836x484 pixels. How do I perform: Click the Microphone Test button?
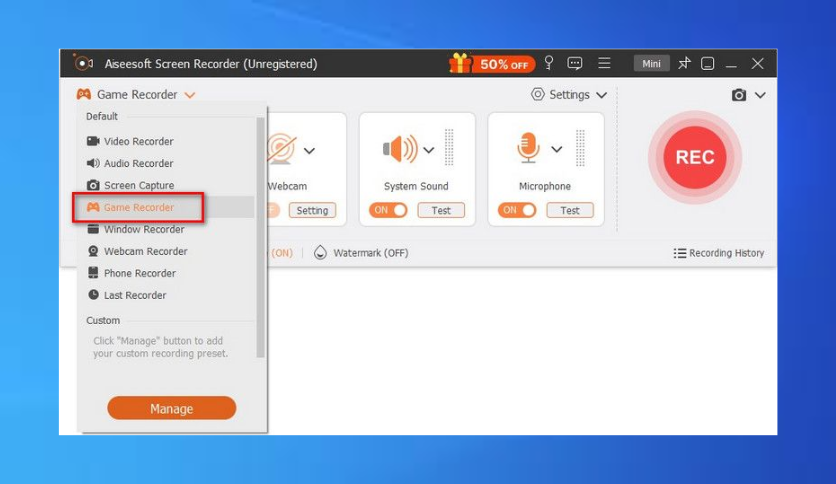[570, 210]
